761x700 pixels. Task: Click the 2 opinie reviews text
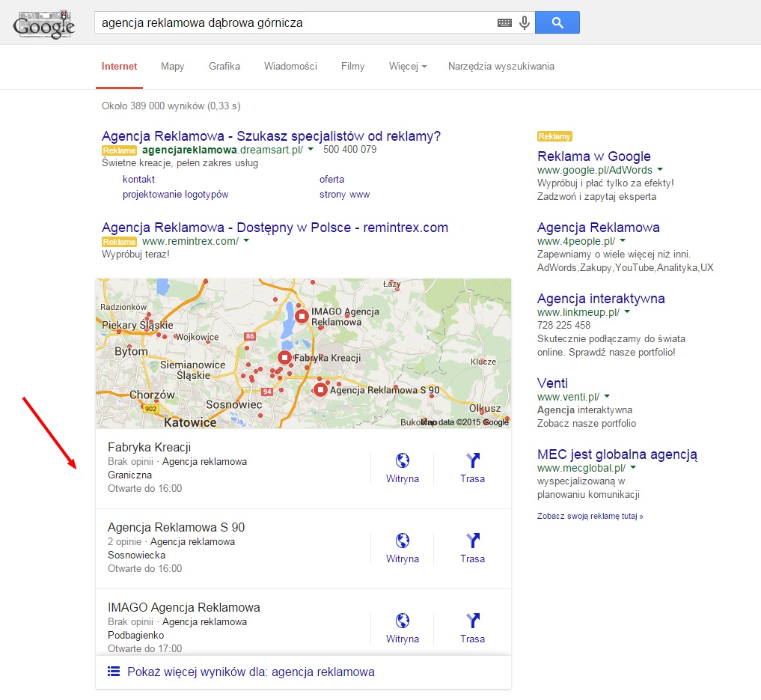click(x=125, y=542)
